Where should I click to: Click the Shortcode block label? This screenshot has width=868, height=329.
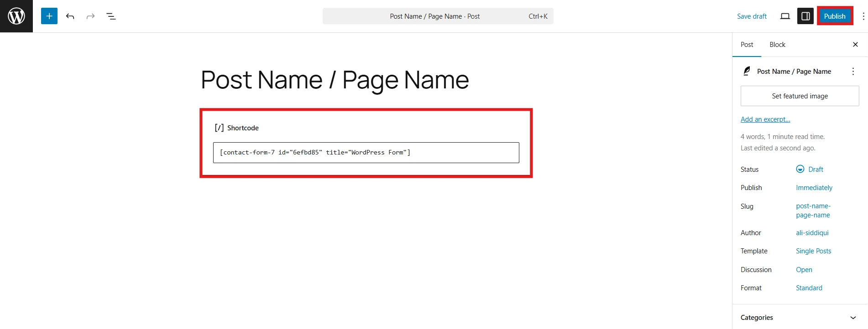coord(243,128)
